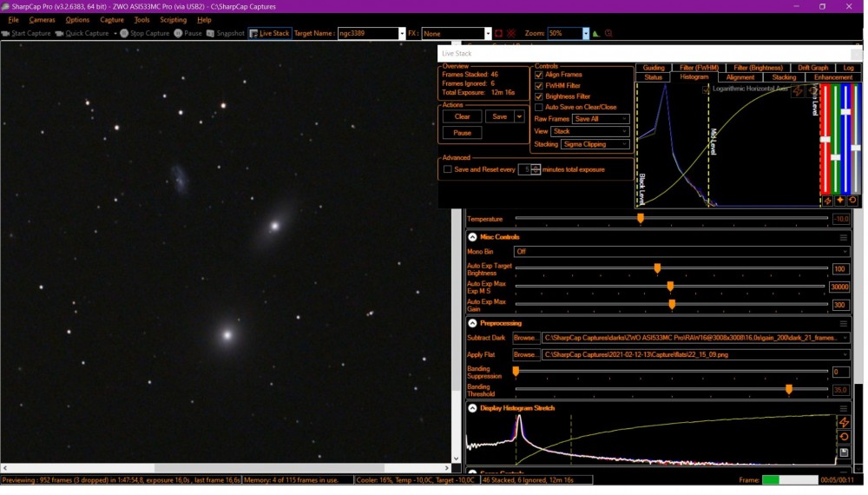Open the Preprocessing panel menu icon

(x=843, y=324)
